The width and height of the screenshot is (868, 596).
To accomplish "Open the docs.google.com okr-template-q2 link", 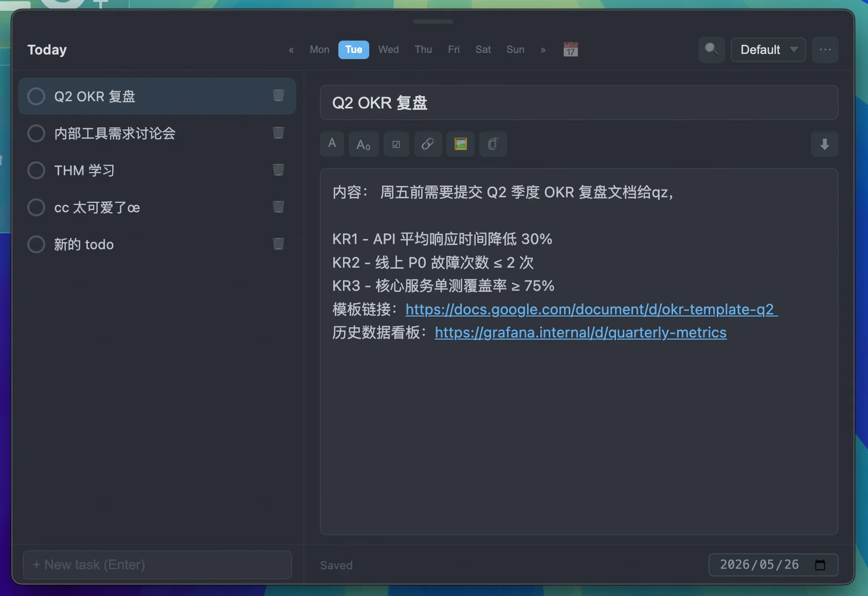I will 591,309.
